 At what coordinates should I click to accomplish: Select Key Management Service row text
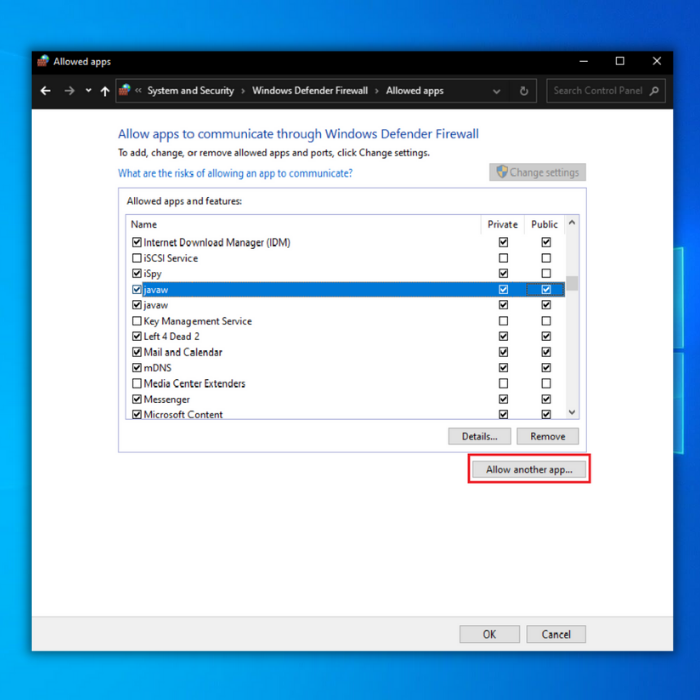198,321
